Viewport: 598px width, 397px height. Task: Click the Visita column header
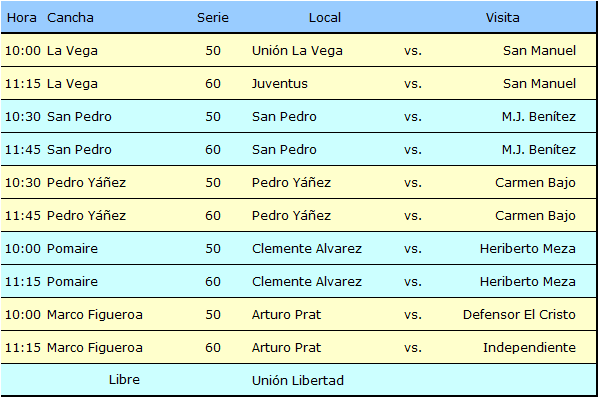pos(502,18)
